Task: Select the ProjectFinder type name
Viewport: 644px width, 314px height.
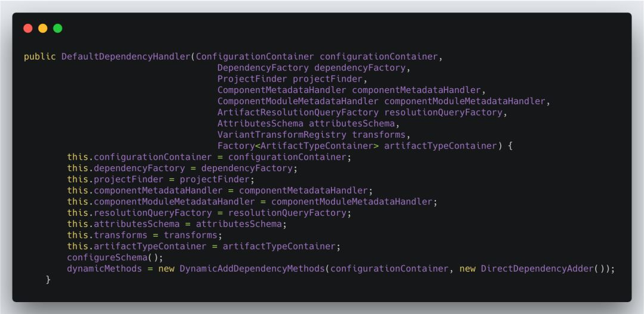Action: (x=252, y=79)
